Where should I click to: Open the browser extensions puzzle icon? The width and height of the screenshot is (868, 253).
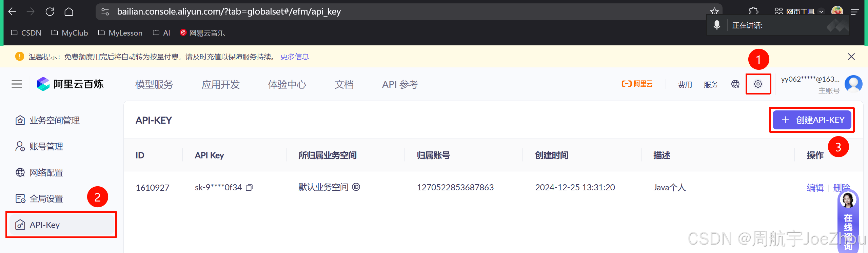pos(753,11)
